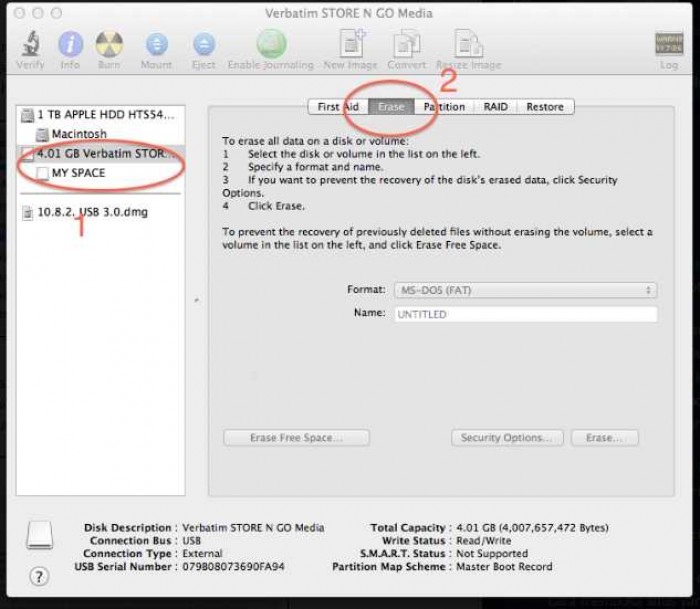Screen dimensions: 700x609
Task: Click the Macintosh volume icon
Action: click(42, 134)
